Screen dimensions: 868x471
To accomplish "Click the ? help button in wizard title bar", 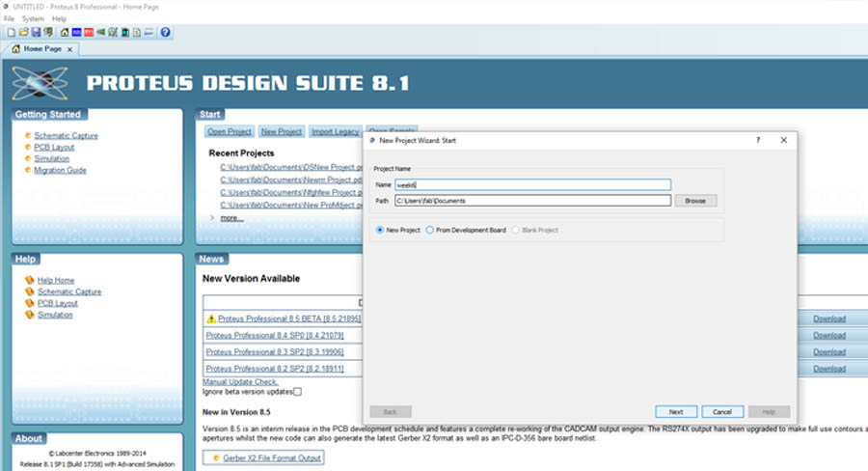I will click(x=758, y=140).
